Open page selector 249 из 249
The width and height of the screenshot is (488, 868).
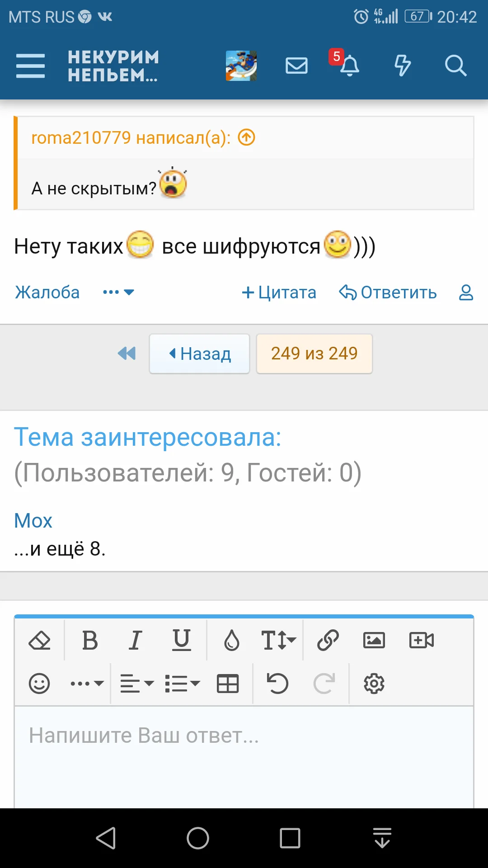tap(314, 354)
